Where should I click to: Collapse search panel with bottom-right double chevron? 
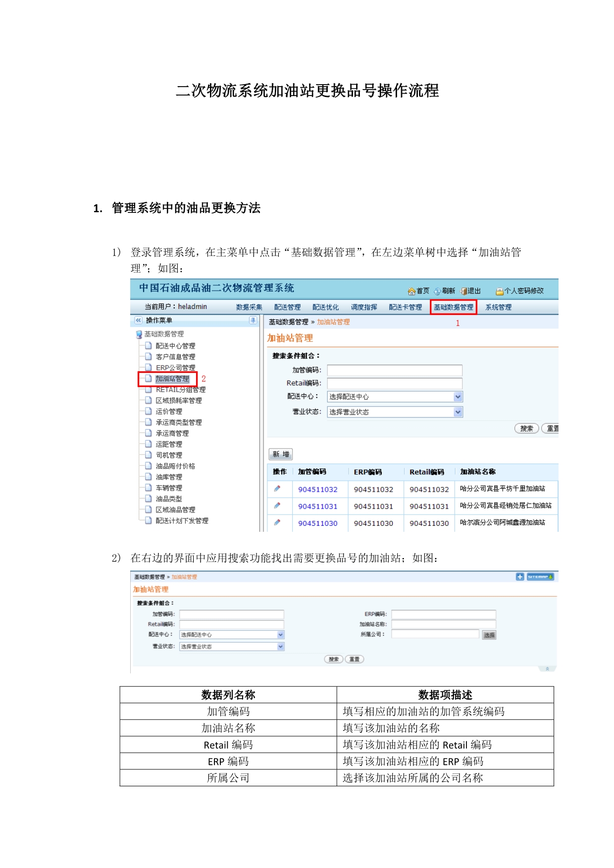[x=547, y=668]
